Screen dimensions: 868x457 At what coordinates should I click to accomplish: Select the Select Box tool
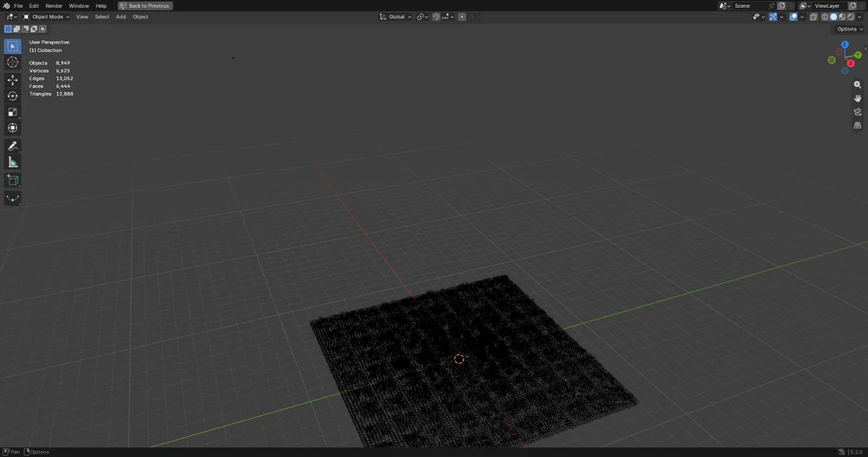click(x=13, y=47)
